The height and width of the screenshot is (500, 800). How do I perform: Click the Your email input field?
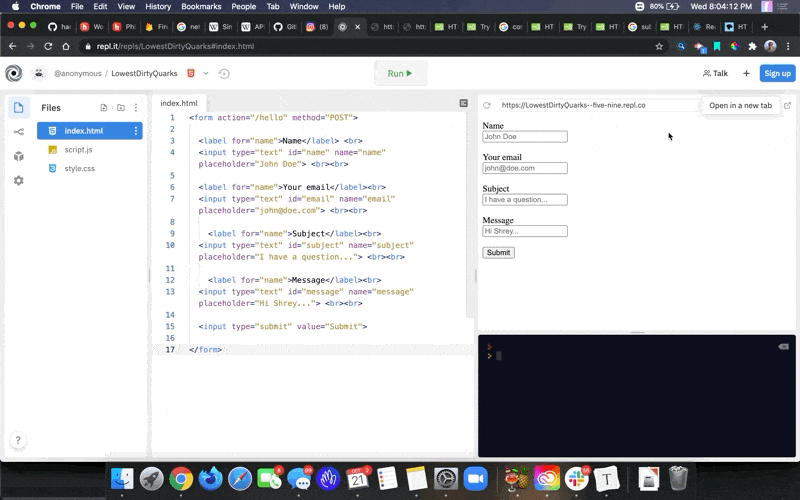tap(525, 168)
